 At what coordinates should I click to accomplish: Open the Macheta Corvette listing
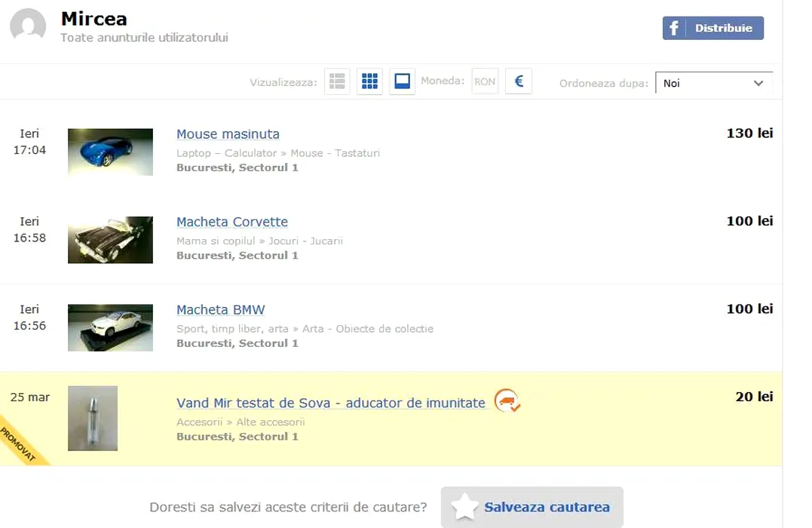232,222
